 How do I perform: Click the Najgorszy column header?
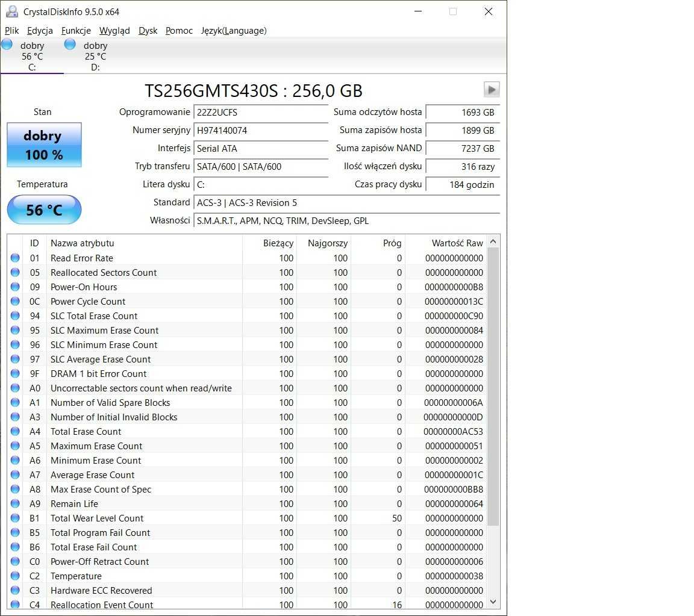pyautogui.click(x=324, y=243)
